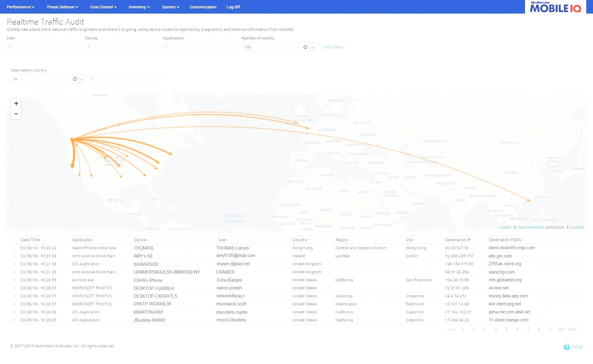Viewport: 593px width, 364px height.
Task: Open the Number of results dropdown
Action: (312, 47)
